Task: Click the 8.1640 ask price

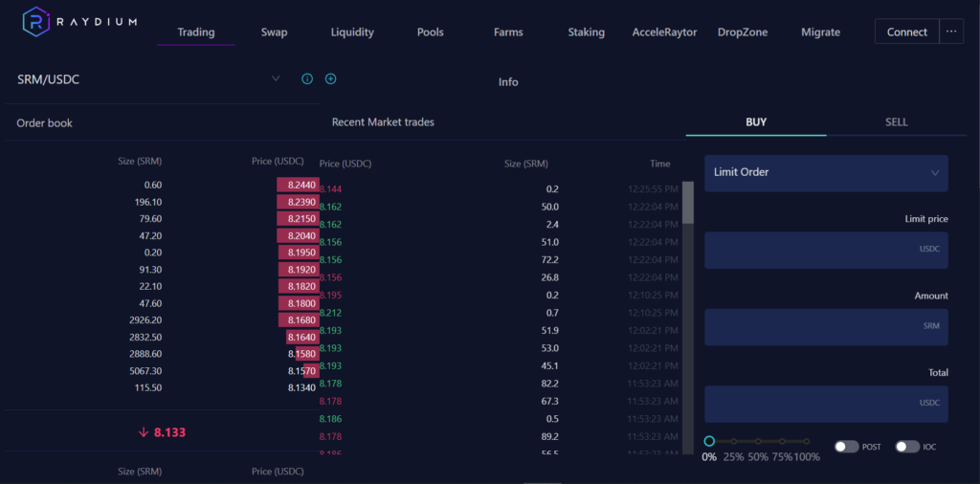Action: click(x=301, y=337)
